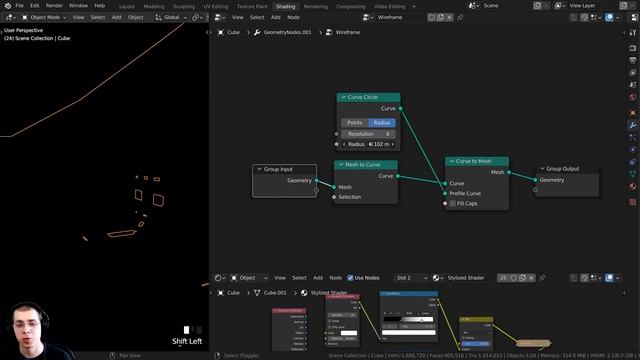Open the viewport Object menu
This screenshot has height=360, width=640.
pos(136,18)
